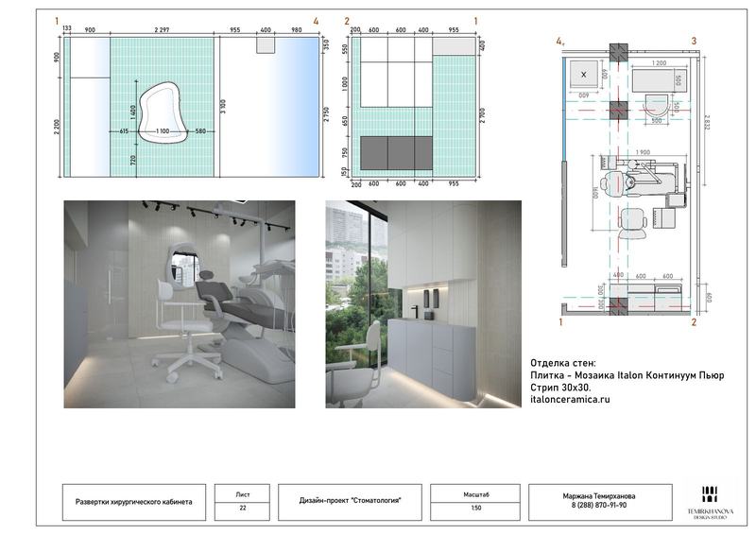Viewport: 756px width, 535px height.
Task: Click the line 'Плитка - Мозаика Italon Континуум Пьюр'
Action: point(627,375)
